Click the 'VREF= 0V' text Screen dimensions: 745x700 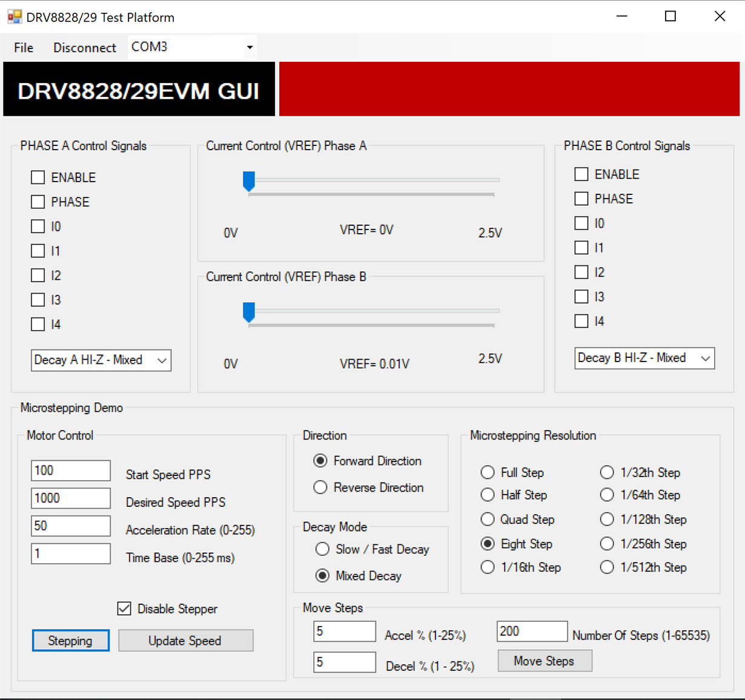tap(366, 230)
